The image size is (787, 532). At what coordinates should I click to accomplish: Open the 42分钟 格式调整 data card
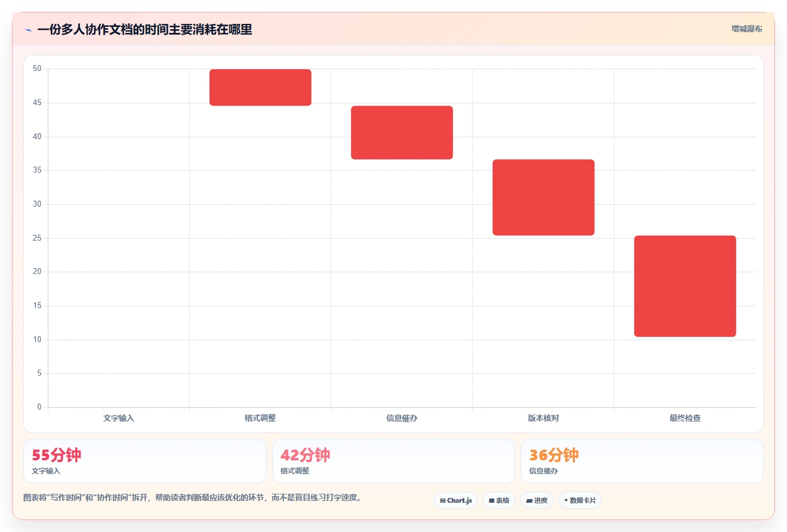(393, 461)
